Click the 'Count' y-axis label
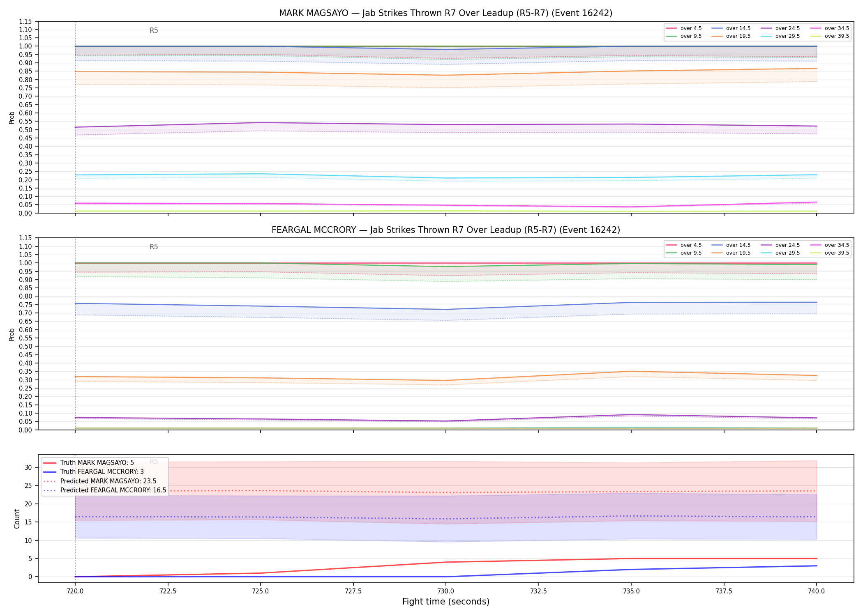The image size is (863, 616). (x=17, y=519)
